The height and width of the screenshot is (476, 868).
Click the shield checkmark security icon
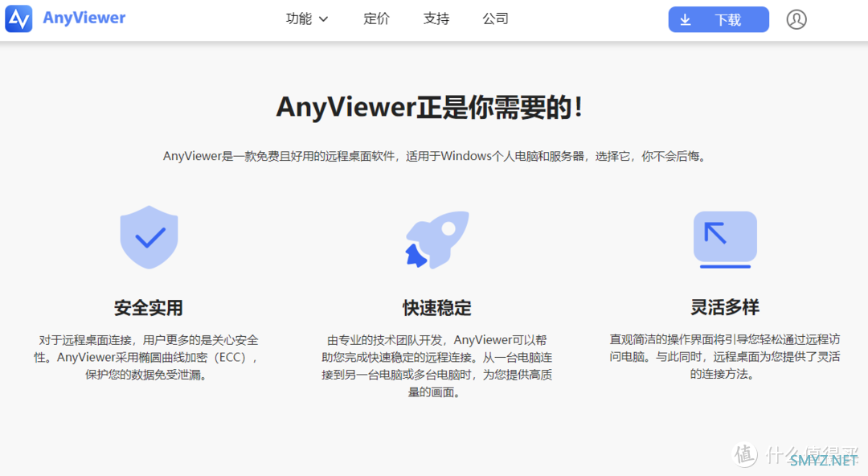149,237
